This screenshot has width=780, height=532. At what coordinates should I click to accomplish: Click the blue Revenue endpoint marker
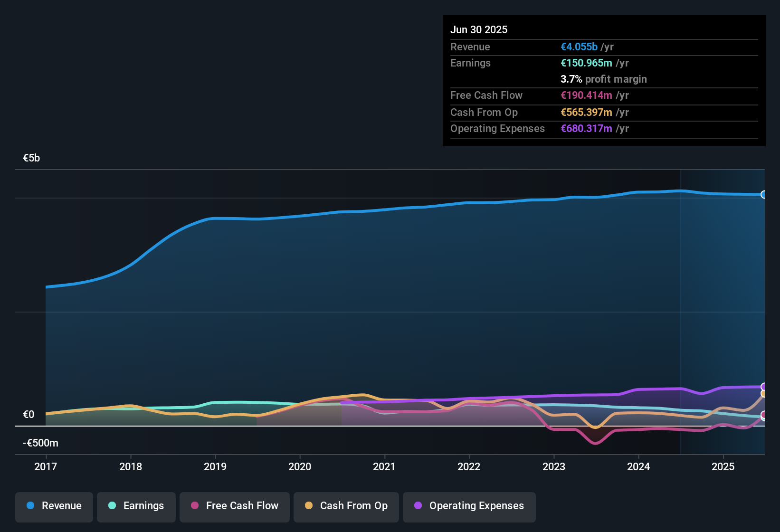tap(764, 194)
